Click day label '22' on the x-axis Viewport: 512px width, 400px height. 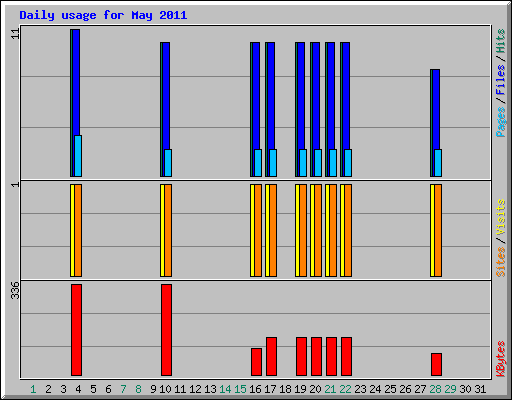345,389
